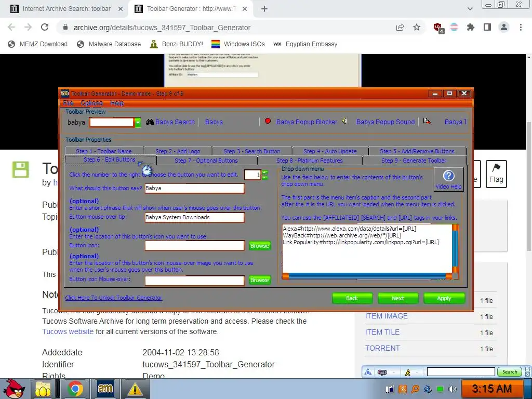The image size is (532, 399).
Task: Click the drop down menu horizontal scrollbar
Action: (367, 276)
